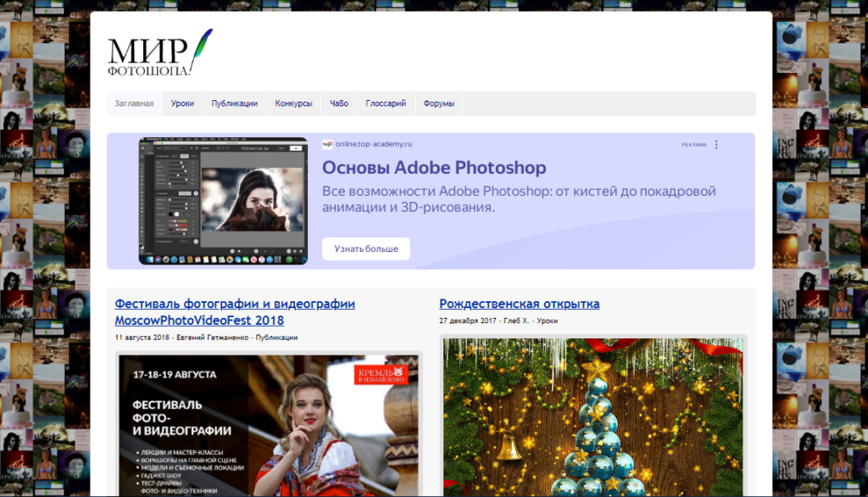Click the top-academy favicon in the ad
The height and width of the screenshot is (497, 868).
(327, 144)
